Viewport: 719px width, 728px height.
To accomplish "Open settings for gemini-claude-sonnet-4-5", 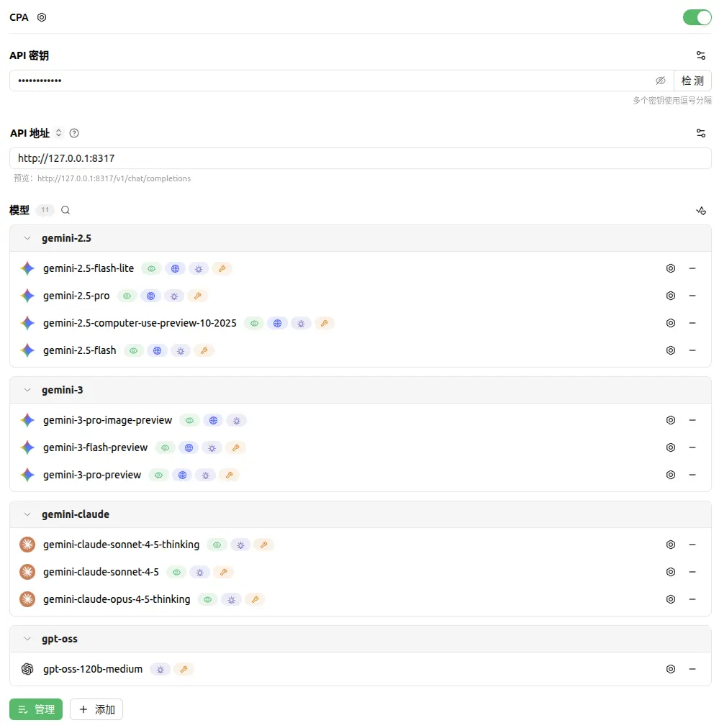I will tap(671, 572).
